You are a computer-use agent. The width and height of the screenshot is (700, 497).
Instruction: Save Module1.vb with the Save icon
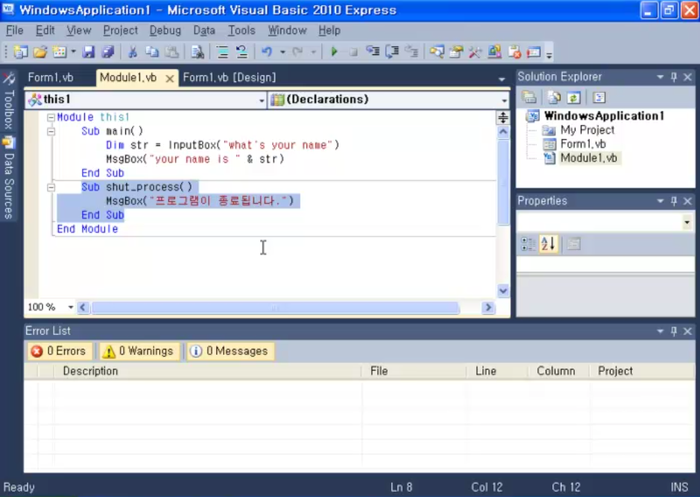tap(88, 52)
